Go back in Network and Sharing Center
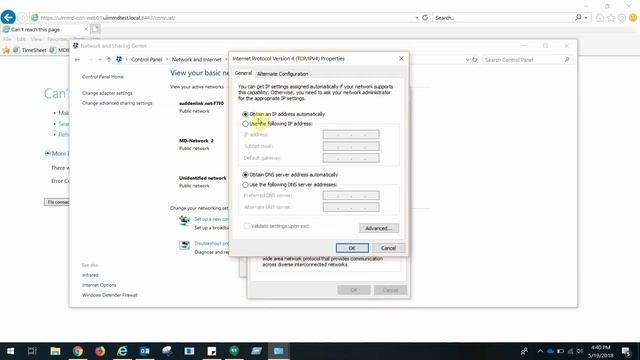 coord(77,60)
